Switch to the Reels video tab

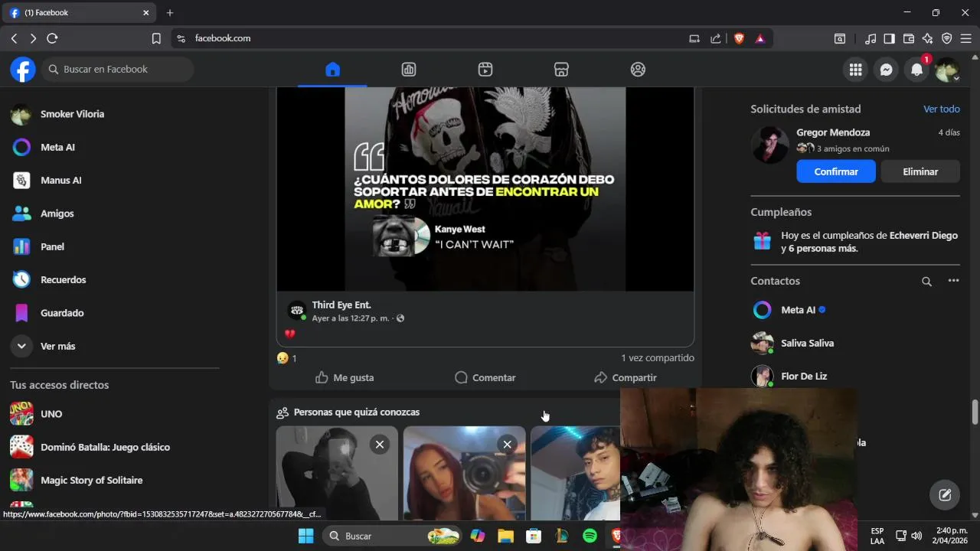(x=485, y=70)
